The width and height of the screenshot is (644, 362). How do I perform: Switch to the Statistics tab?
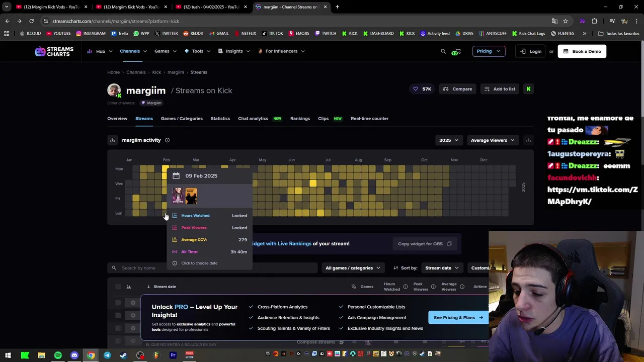coord(220,119)
